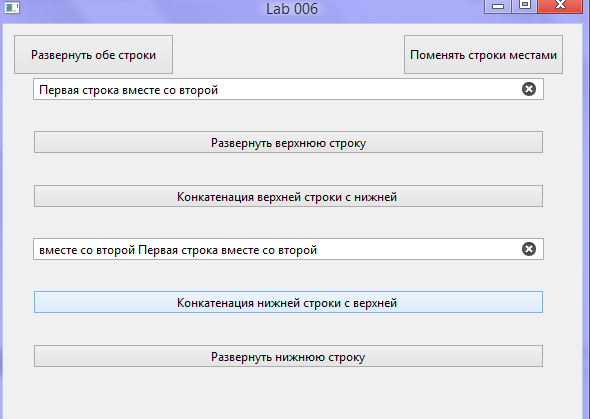Focus the bottom text field's empty area

point(418,249)
